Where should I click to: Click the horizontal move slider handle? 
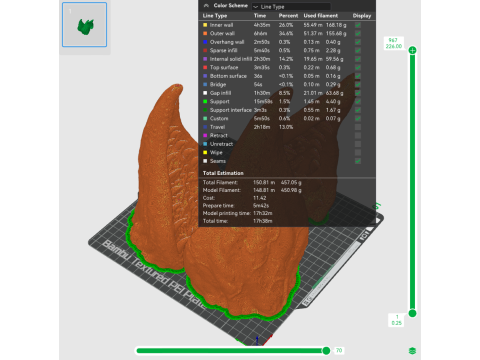coord(326,350)
